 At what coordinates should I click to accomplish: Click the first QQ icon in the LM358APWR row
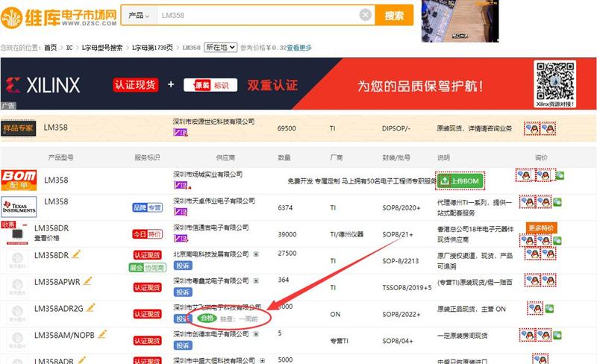pos(533,280)
